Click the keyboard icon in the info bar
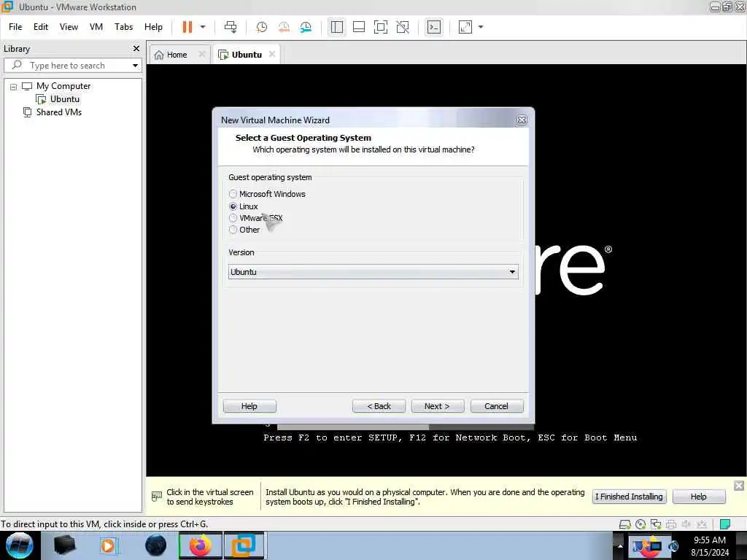Viewport: 747px width, 560px height. (156, 497)
